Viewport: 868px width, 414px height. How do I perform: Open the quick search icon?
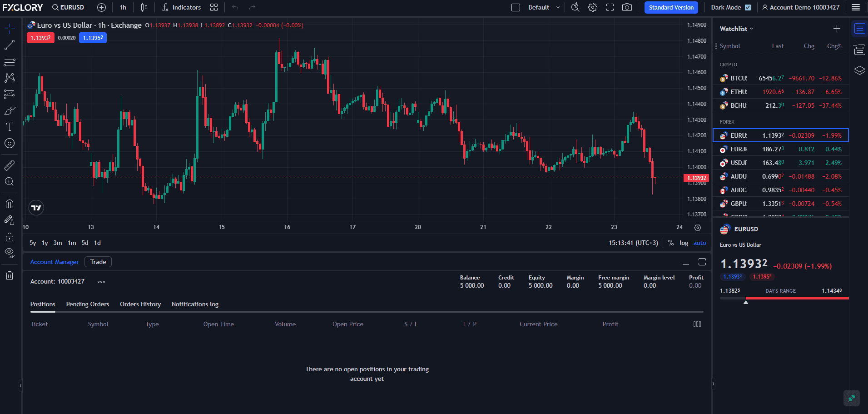pyautogui.click(x=575, y=7)
